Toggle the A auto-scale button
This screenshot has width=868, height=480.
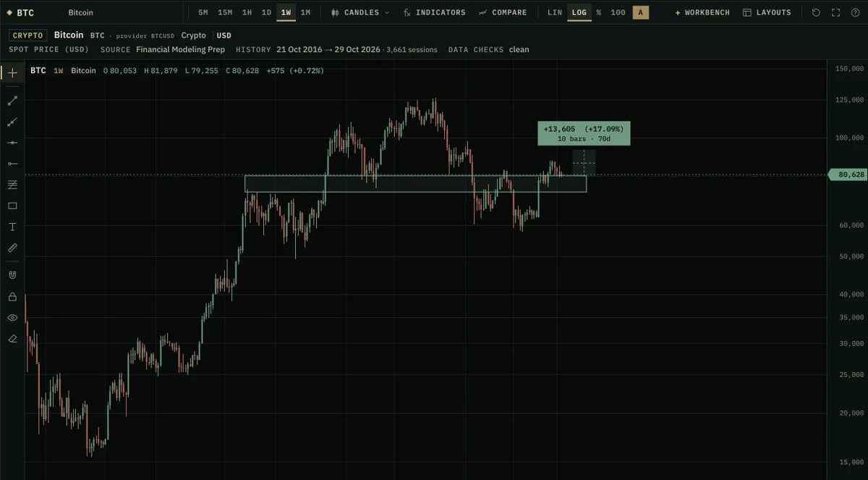[640, 12]
